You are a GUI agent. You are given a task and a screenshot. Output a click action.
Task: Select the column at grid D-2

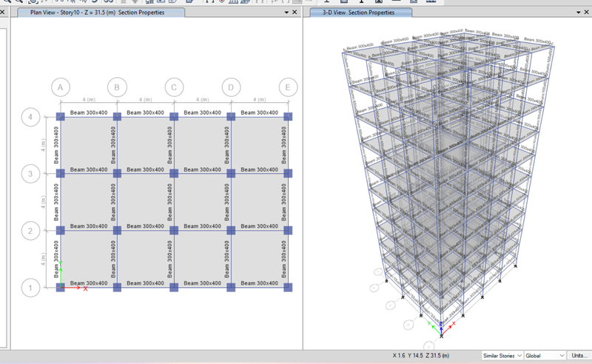coord(231,230)
